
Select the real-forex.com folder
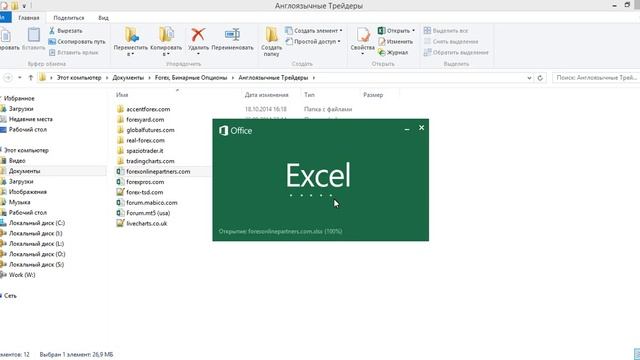coord(145,140)
